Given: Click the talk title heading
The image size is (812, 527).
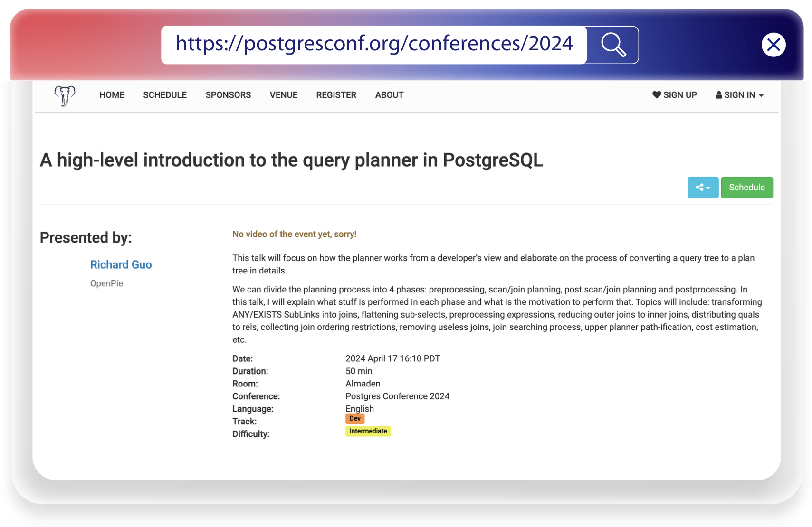Looking at the screenshot, I should point(291,160).
